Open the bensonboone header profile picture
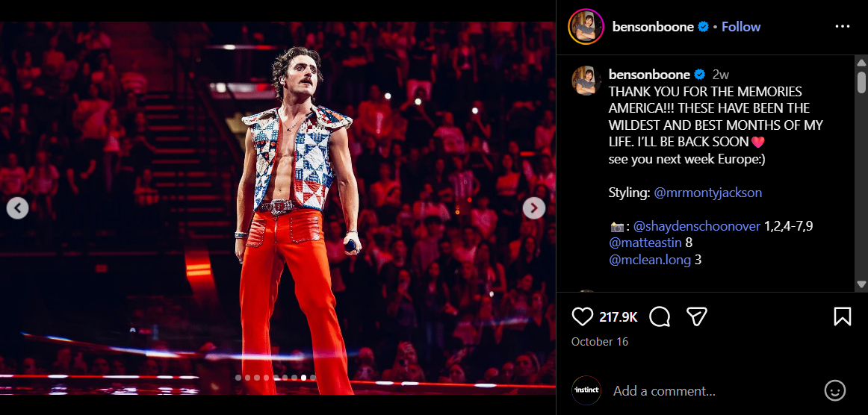Image resolution: width=868 pixels, height=415 pixels. [x=585, y=27]
